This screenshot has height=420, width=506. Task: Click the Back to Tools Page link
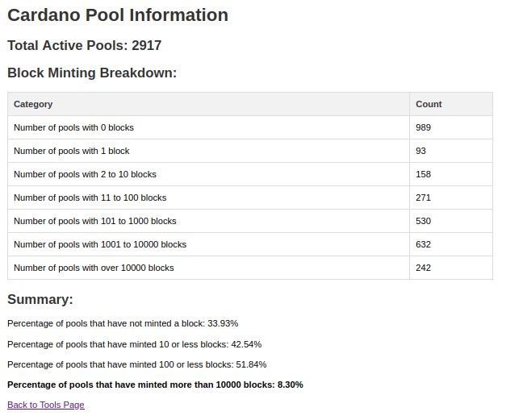[45, 405]
